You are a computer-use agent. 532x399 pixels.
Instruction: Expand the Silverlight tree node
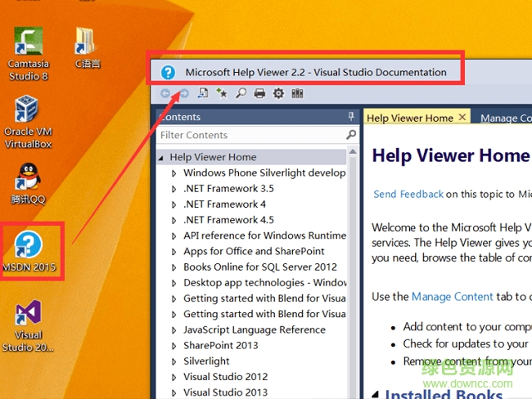[x=174, y=361]
